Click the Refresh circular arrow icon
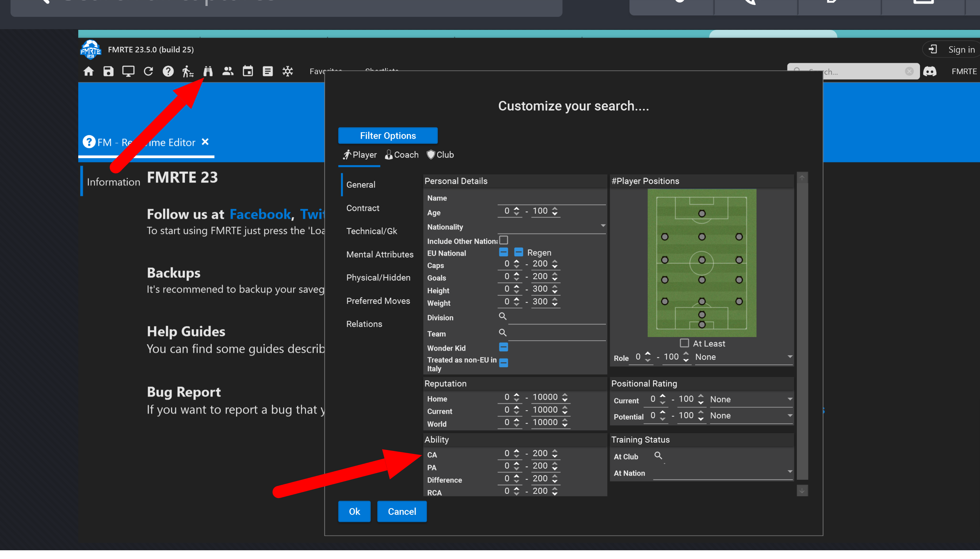Viewport: 980px width, 559px height. (x=148, y=72)
